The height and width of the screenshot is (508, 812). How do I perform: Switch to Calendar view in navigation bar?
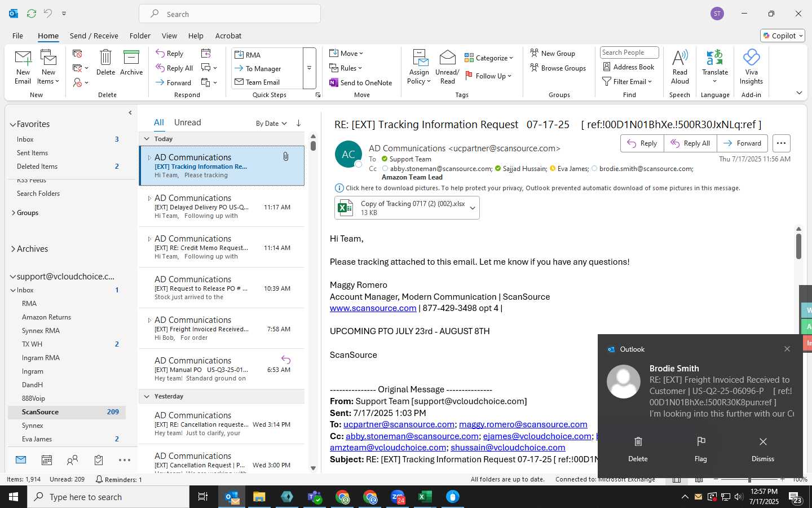click(47, 460)
